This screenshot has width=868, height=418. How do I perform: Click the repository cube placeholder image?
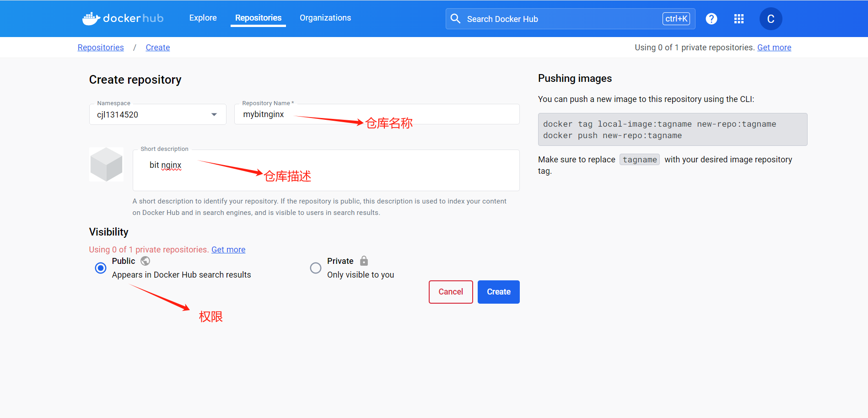pos(106,165)
